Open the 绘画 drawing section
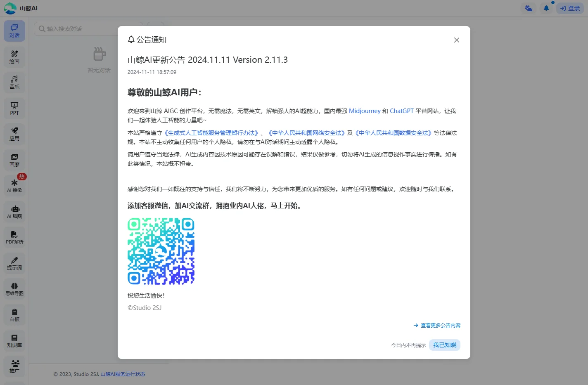This screenshot has height=385, width=588. tap(14, 57)
